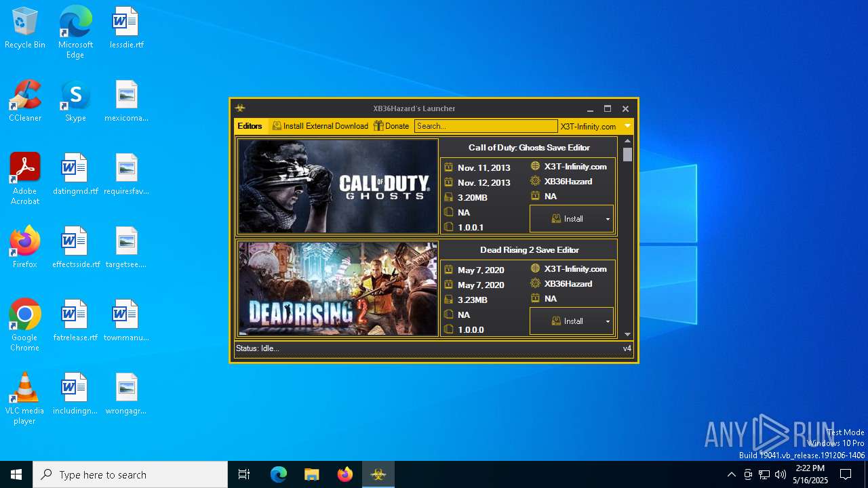Open Install dropdown arrow for Dead Rising 2

point(608,321)
